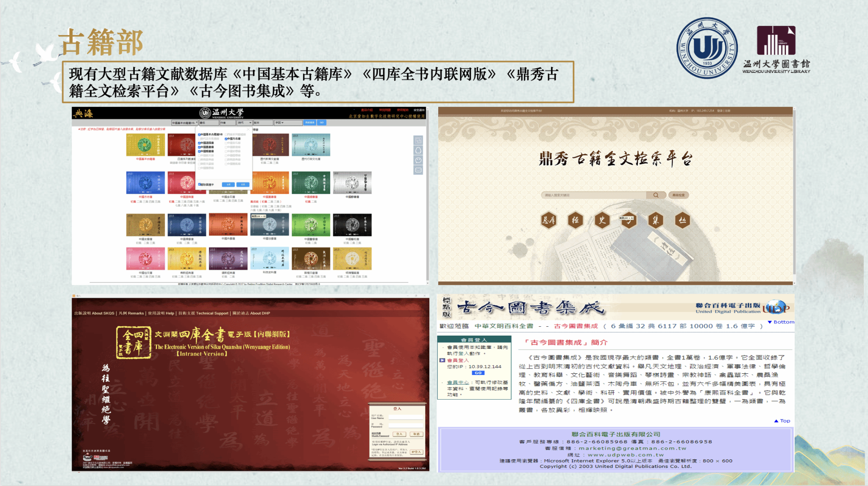This screenshot has width=868, height=486.
Task: Open the 使用說明 Help menu item
Action: point(161,313)
